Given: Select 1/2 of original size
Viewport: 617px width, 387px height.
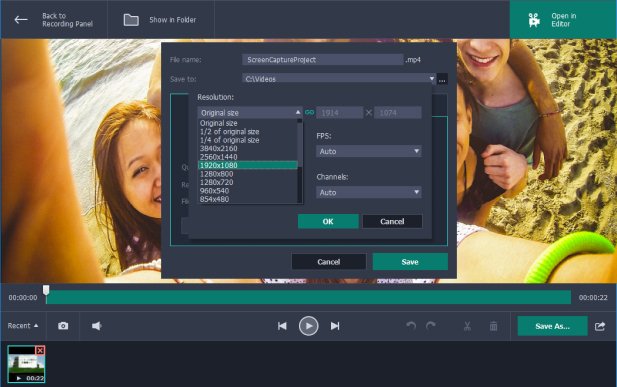Looking at the screenshot, I should 248,132.
